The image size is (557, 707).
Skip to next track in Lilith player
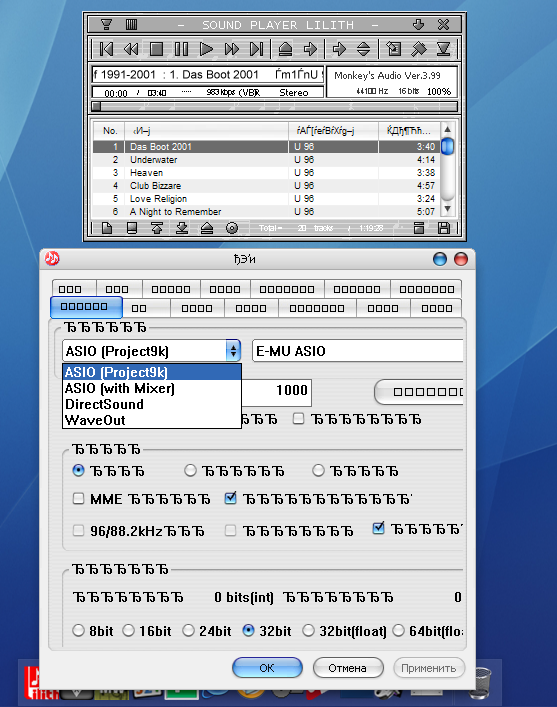point(257,49)
